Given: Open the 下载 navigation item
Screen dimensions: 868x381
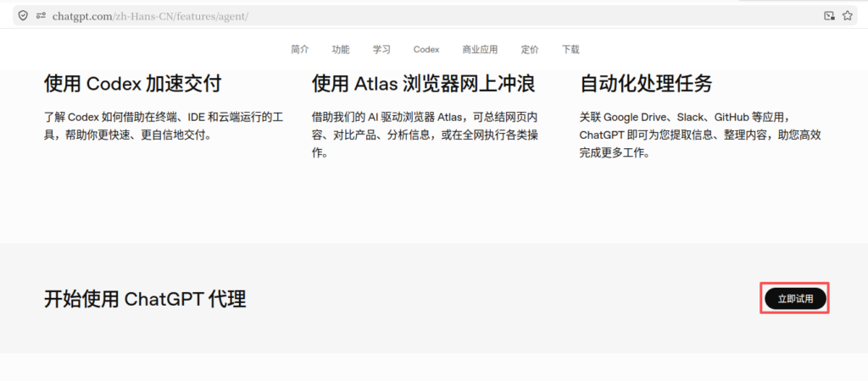Looking at the screenshot, I should (570, 49).
